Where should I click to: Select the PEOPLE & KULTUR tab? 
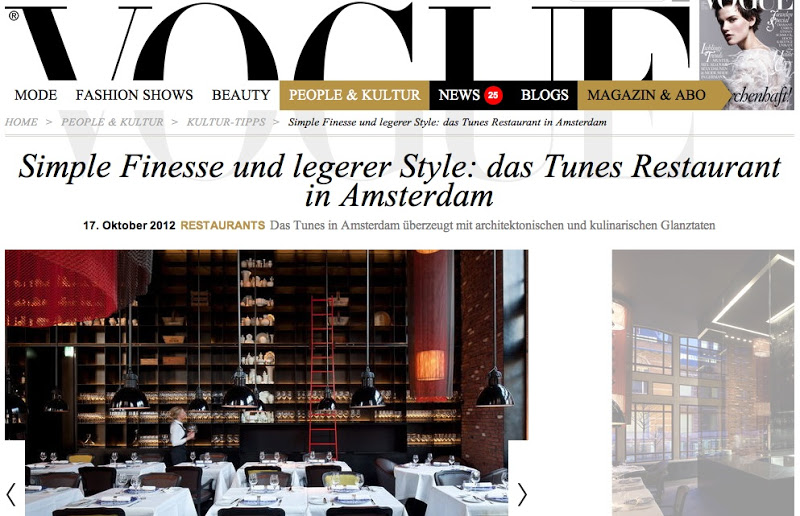click(x=354, y=95)
